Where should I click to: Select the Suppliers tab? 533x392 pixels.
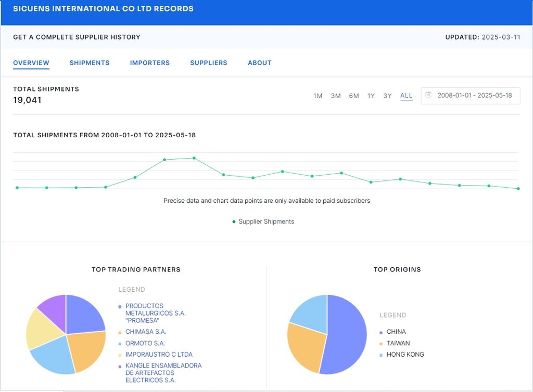pyautogui.click(x=209, y=63)
